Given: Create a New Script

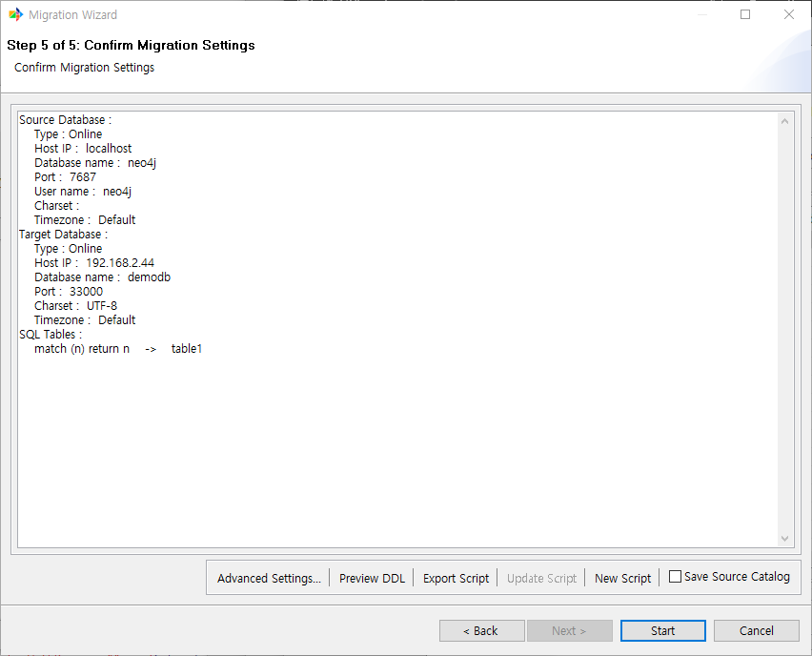Looking at the screenshot, I should point(622,578).
